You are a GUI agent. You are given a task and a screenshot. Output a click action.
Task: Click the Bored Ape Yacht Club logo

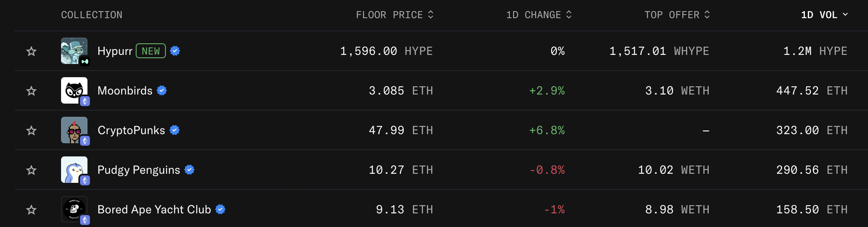(x=74, y=209)
